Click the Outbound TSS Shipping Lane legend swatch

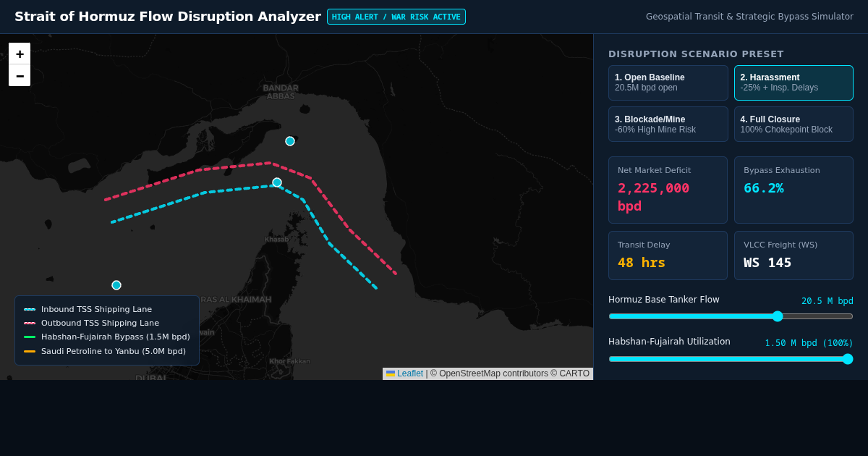point(30,323)
